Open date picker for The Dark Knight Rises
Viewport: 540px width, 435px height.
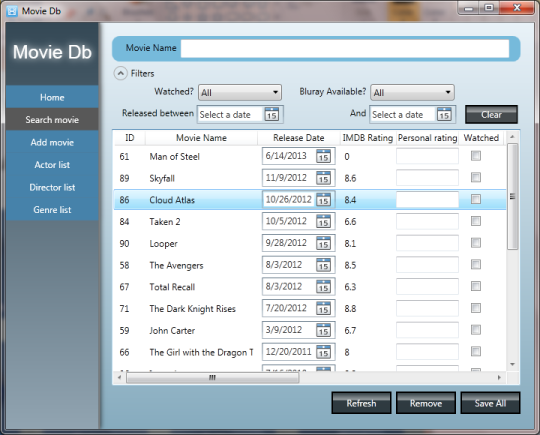pos(323,308)
